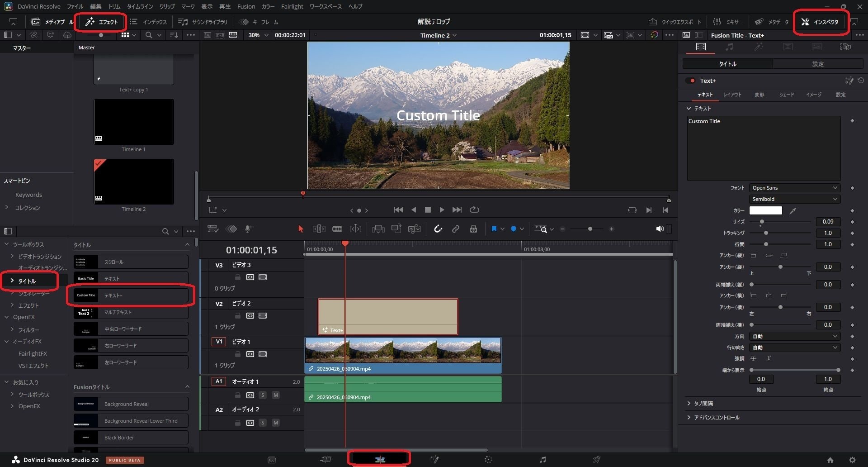
Task: Stop playback
Action: click(x=428, y=210)
